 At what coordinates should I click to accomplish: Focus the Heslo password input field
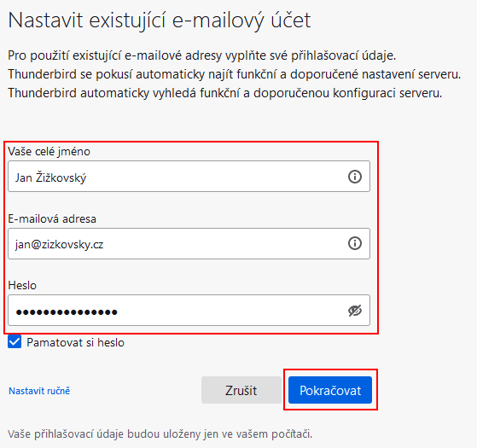coord(189,311)
